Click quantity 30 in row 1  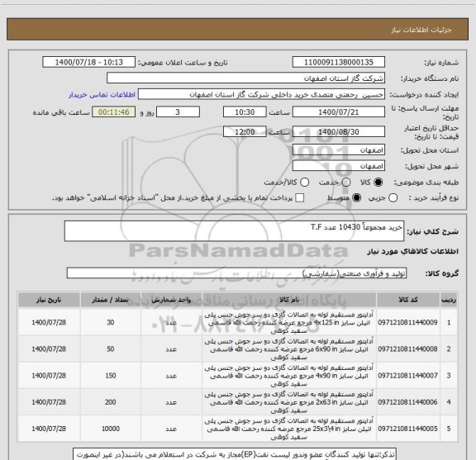[x=111, y=322]
